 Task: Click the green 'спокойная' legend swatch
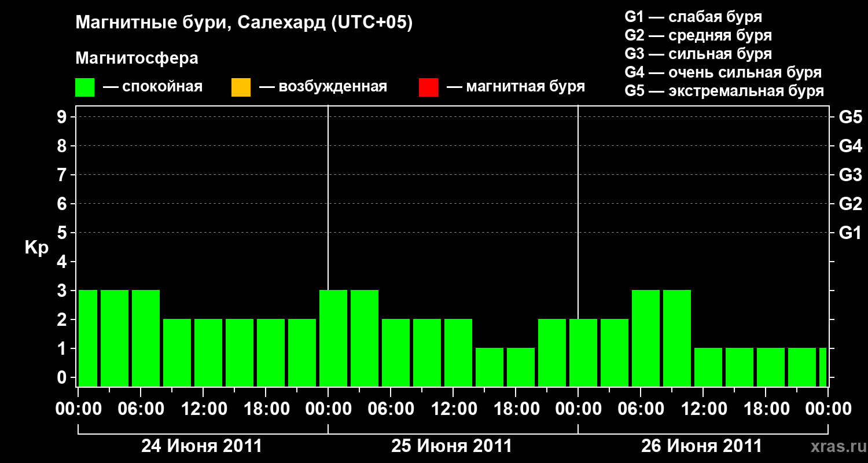click(85, 87)
